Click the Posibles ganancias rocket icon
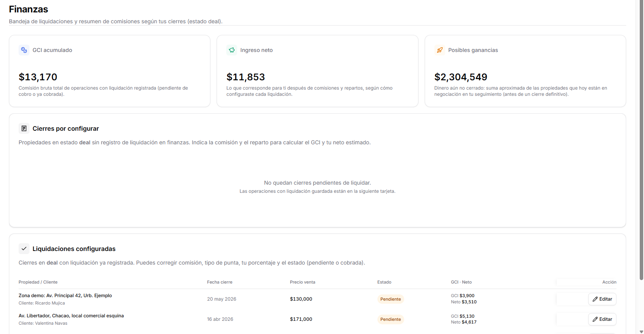 pos(440,50)
